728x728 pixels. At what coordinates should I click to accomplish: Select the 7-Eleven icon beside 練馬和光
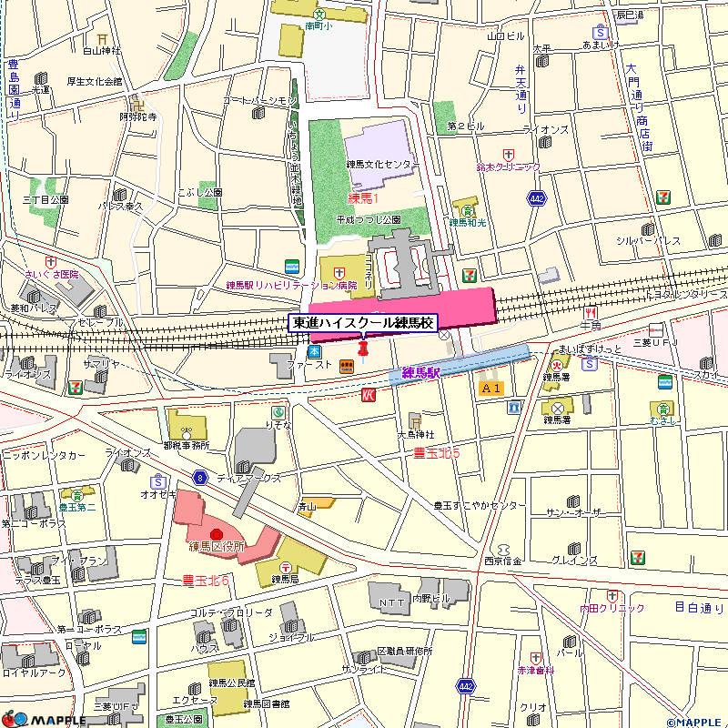pyautogui.click(x=470, y=274)
